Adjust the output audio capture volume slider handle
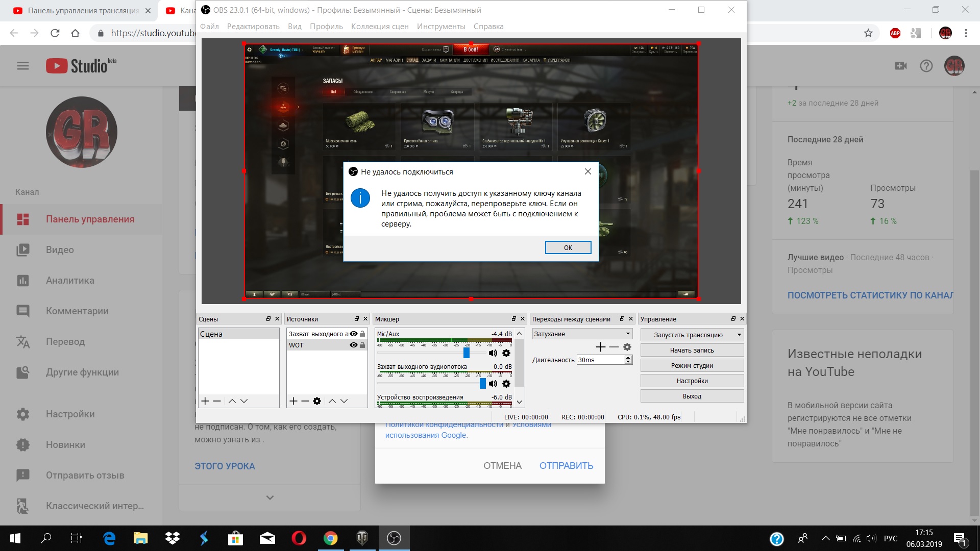 [482, 384]
